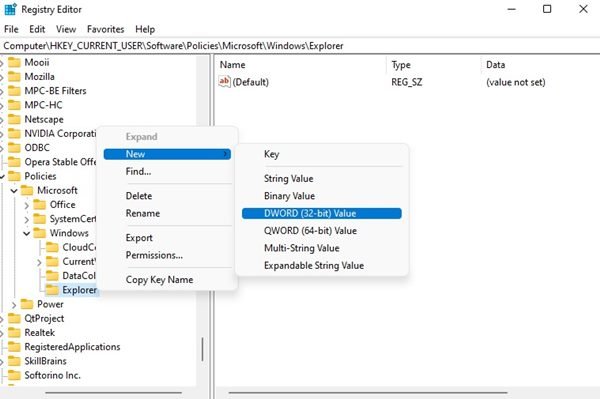Click the Realtek folder icon
Viewport: 600px width, 399px height.
pyautogui.click(x=15, y=332)
